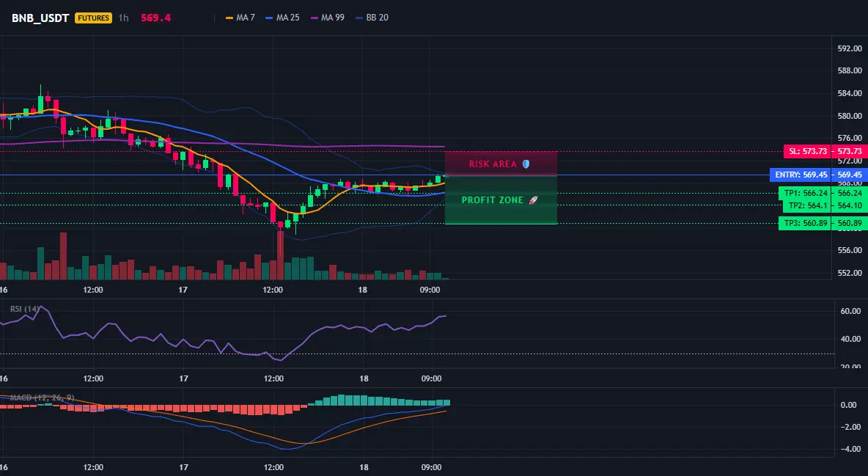
Task: Click the MACD (12, 26, 9) indicator label
Action: tap(42, 398)
